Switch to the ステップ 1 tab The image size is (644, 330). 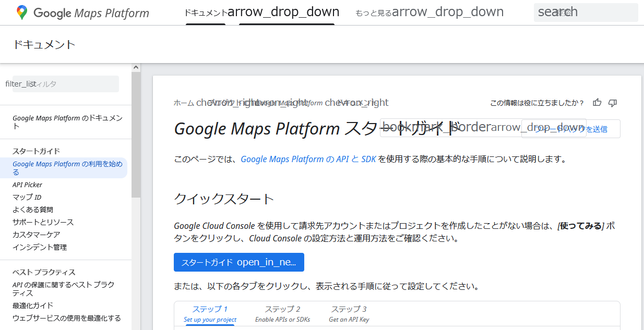[x=210, y=313]
